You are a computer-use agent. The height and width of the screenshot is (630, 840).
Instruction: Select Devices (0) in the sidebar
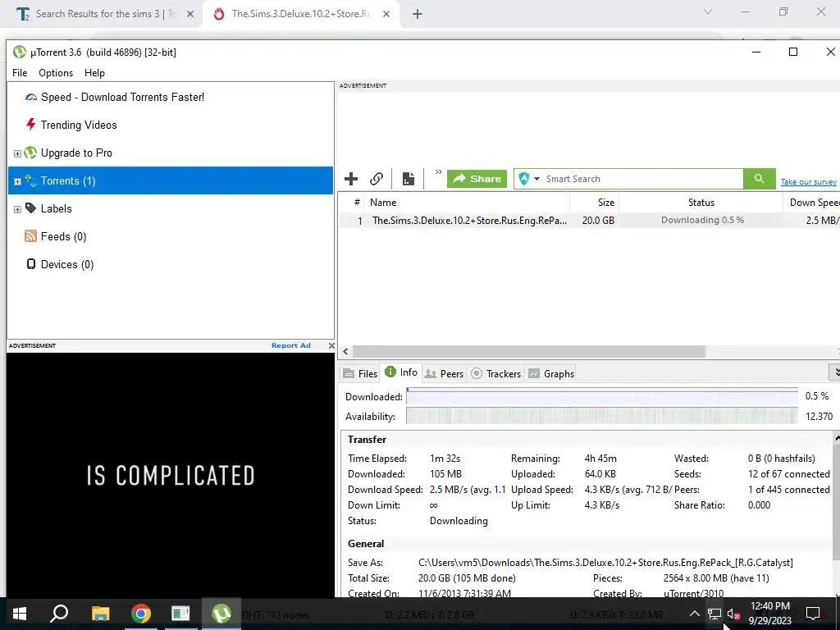tap(67, 264)
